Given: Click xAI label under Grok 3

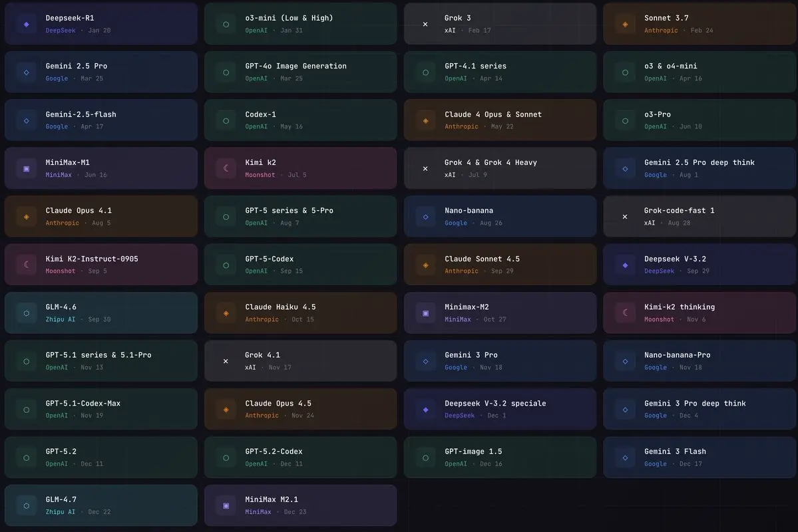Looking at the screenshot, I should click(x=450, y=31).
